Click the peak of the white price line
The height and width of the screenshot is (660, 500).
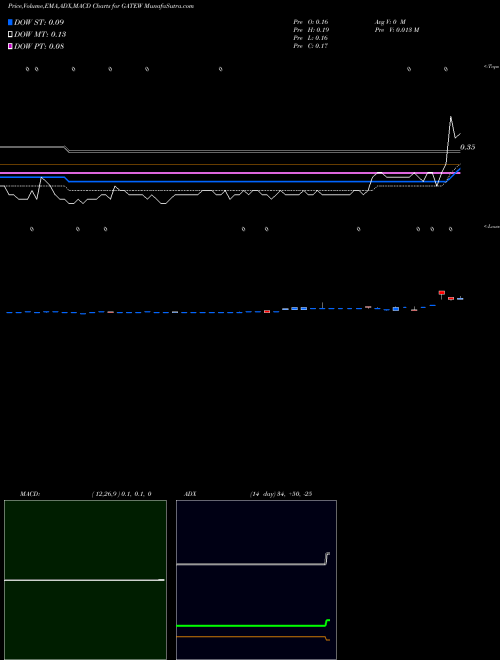point(451,117)
